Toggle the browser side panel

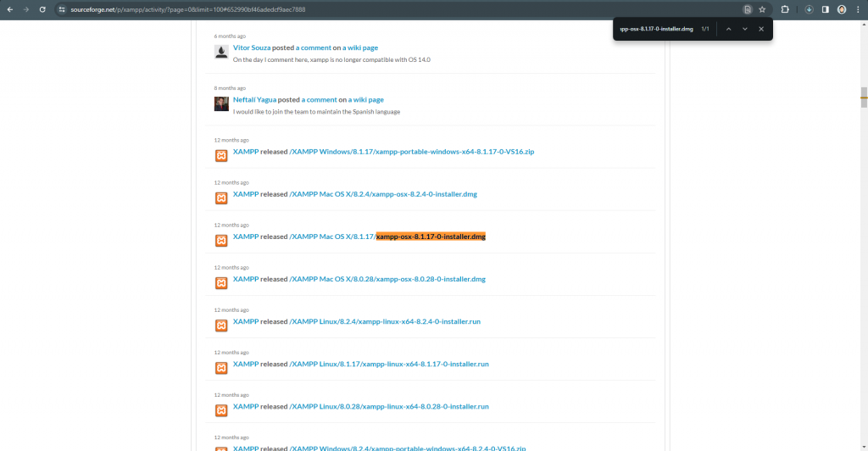pyautogui.click(x=826, y=9)
